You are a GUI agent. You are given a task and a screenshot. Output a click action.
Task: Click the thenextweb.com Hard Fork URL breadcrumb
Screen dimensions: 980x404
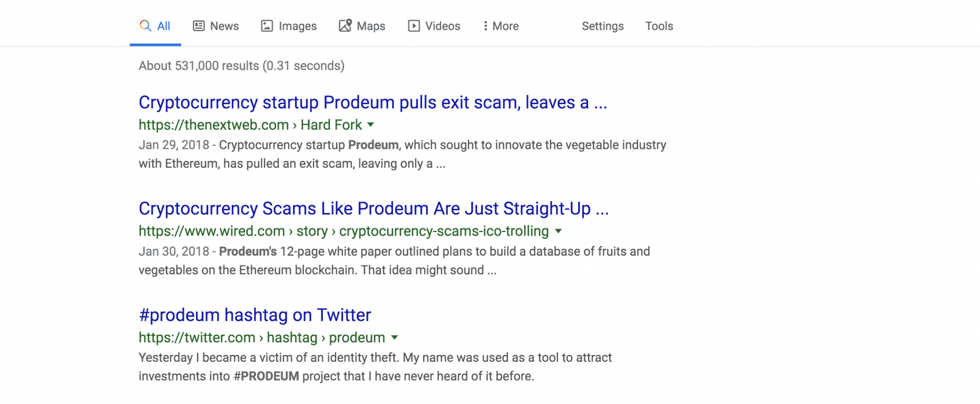[250, 125]
